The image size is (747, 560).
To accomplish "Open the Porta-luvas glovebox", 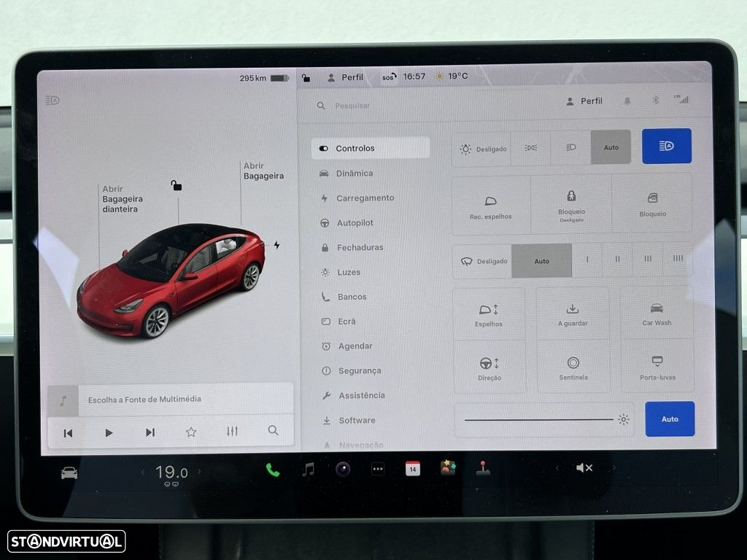I will [657, 367].
